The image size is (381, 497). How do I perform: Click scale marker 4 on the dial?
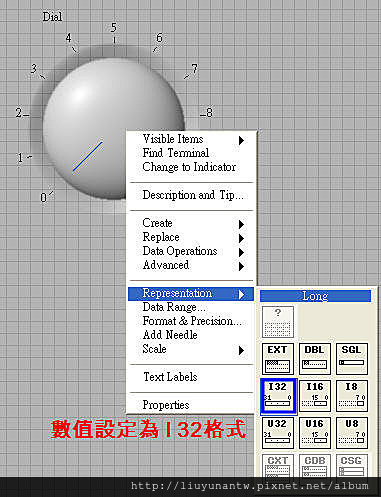[x=68, y=38]
